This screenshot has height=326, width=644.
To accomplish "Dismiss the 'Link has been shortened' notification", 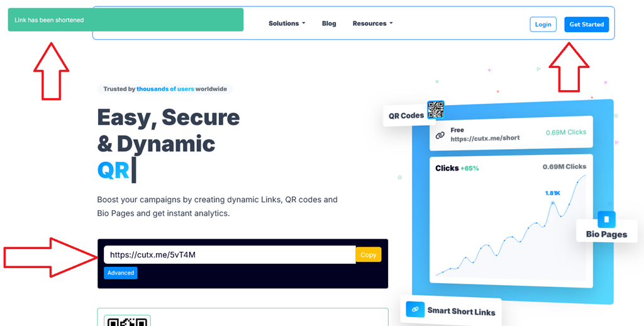I will click(x=126, y=20).
